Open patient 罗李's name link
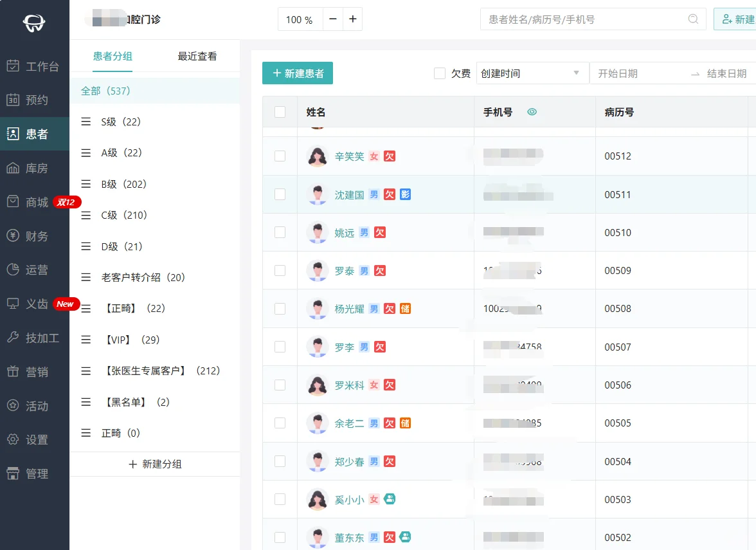This screenshot has height=550, width=756. (345, 347)
